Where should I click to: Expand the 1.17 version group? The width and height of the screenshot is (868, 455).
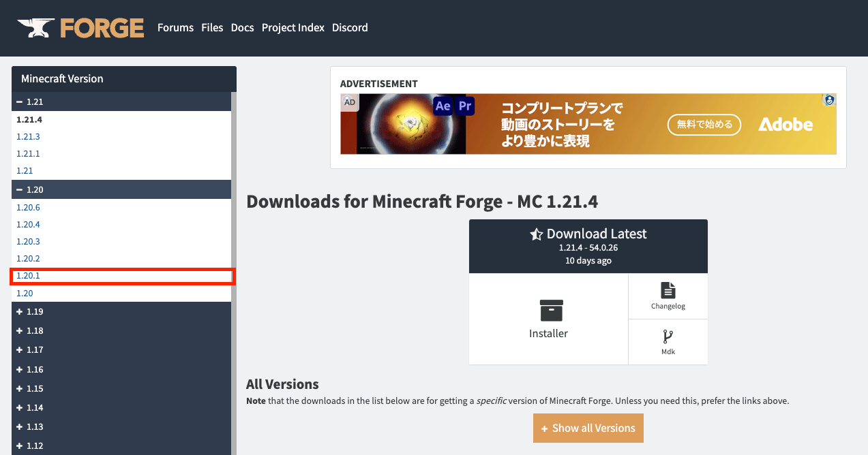click(x=121, y=349)
